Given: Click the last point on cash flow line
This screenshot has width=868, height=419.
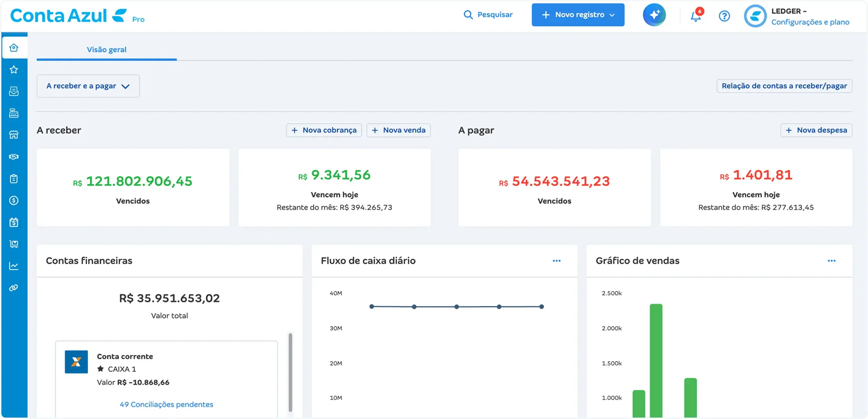Looking at the screenshot, I should tap(541, 307).
